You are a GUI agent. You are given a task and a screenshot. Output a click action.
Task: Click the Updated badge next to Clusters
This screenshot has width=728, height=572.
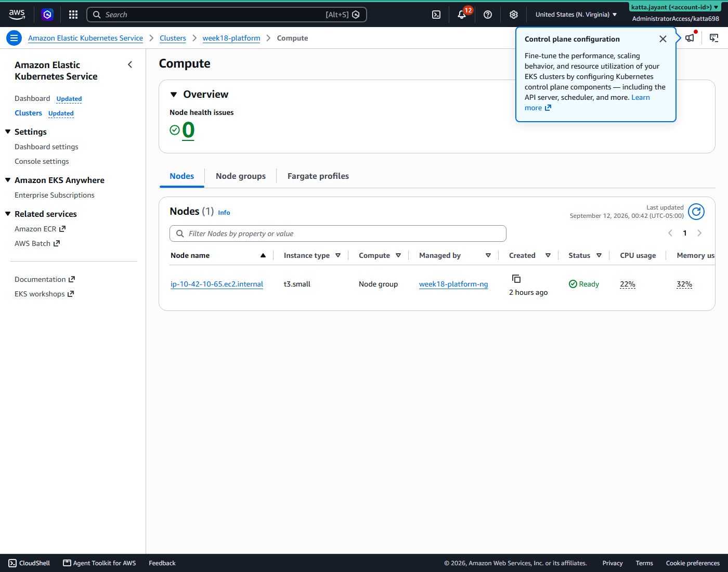(61, 113)
